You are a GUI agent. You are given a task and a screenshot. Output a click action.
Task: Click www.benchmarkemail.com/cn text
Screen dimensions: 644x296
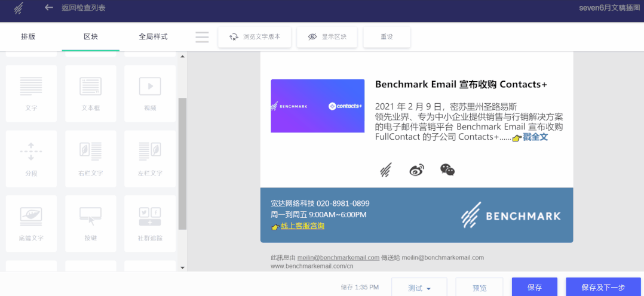[x=312, y=266]
